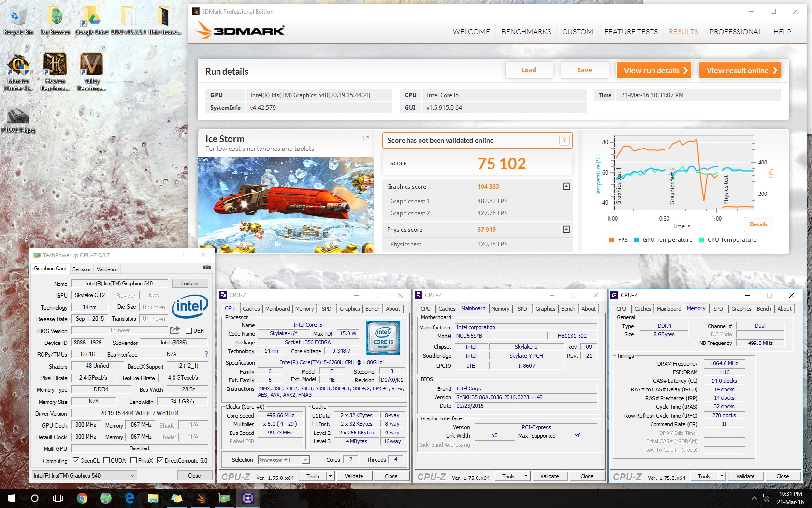Switch to CPU-Z in the taskbar

[248, 498]
